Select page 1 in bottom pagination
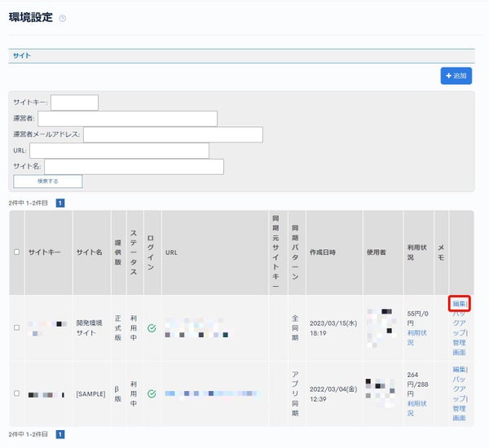 (60, 434)
